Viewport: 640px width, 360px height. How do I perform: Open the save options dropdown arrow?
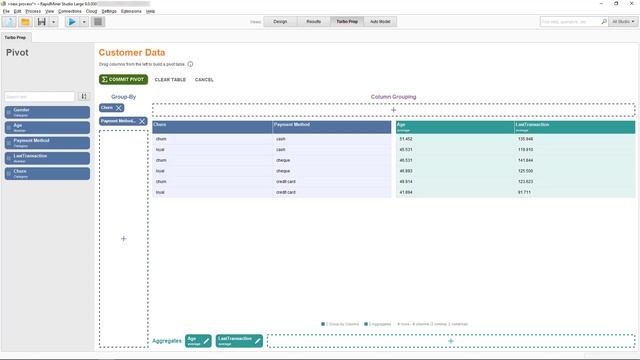(53, 22)
